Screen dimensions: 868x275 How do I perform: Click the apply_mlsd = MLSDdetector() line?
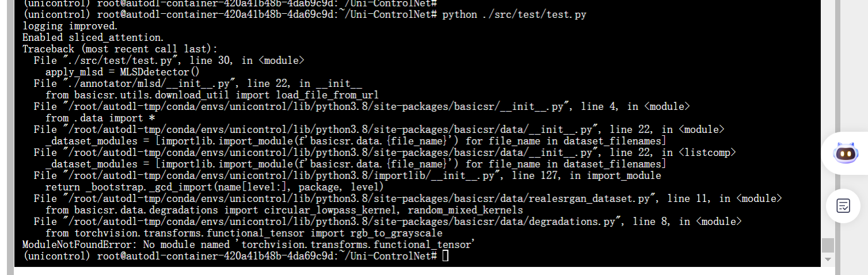pos(122,72)
